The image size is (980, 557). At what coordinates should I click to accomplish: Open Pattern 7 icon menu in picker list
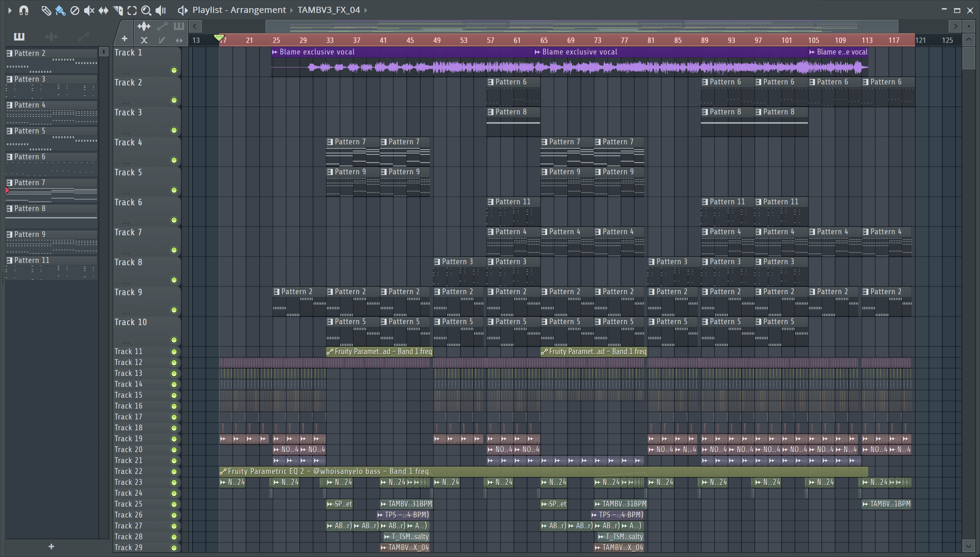pyautogui.click(x=10, y=183)
